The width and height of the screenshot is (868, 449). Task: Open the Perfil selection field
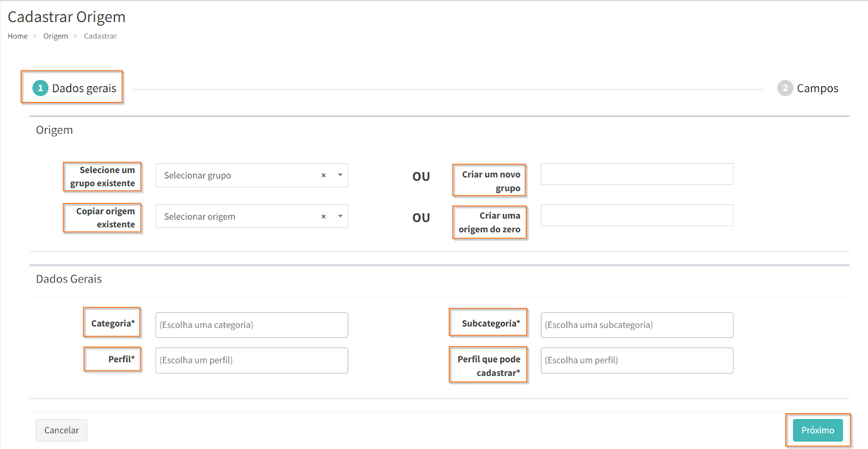(x=251, y=361)
